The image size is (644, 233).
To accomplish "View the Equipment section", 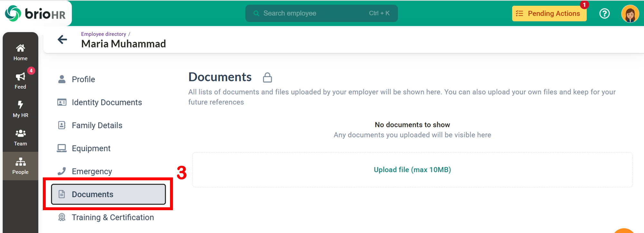I will point(91,148).
